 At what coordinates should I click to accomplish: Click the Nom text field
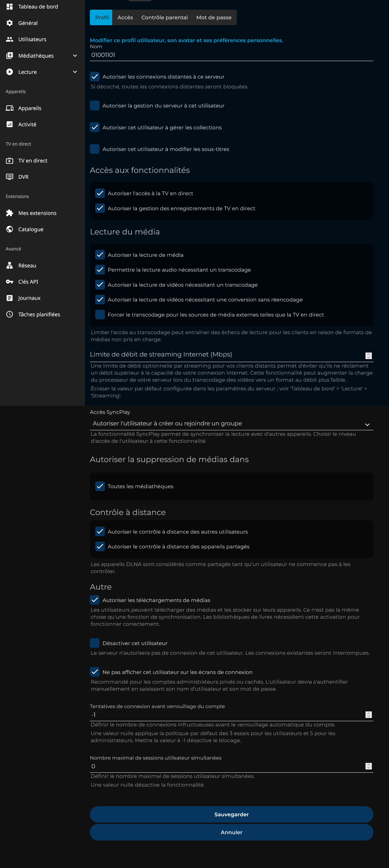pos(231,55)
